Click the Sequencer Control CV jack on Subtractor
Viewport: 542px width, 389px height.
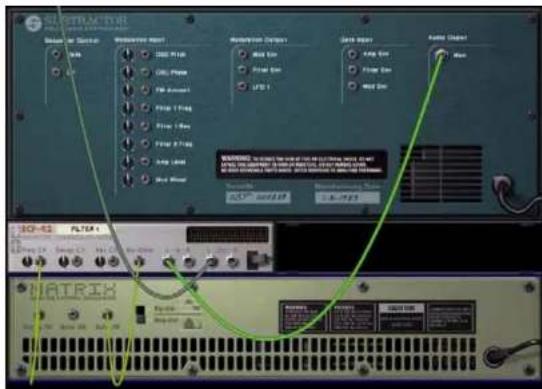click(x=56, y=72)
